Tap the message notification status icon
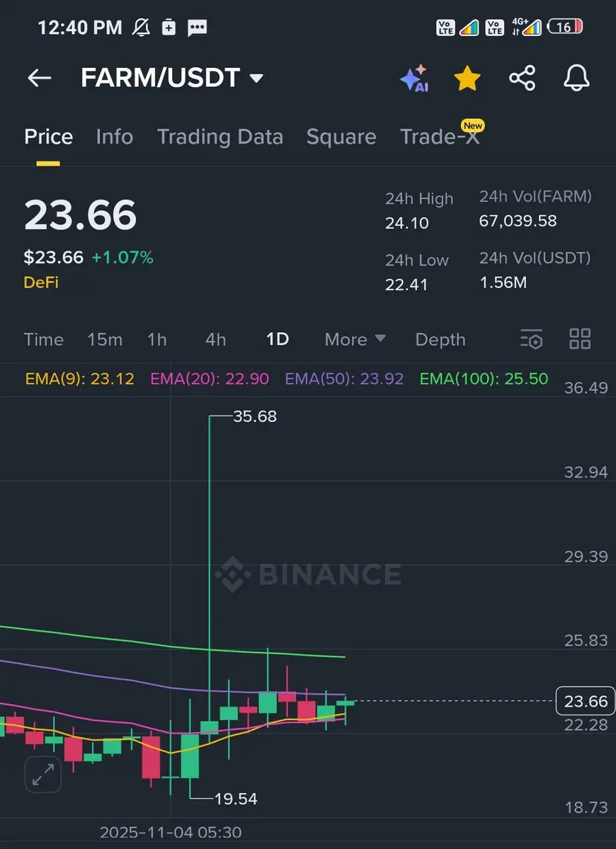The image size is (616, 849). point(197,27)
